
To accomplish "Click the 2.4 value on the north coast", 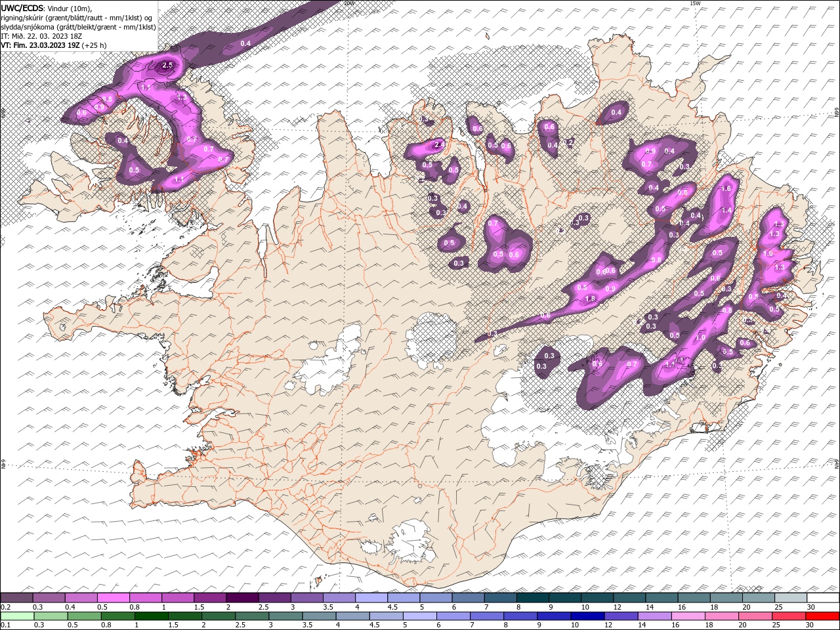I will click(439, 144).
